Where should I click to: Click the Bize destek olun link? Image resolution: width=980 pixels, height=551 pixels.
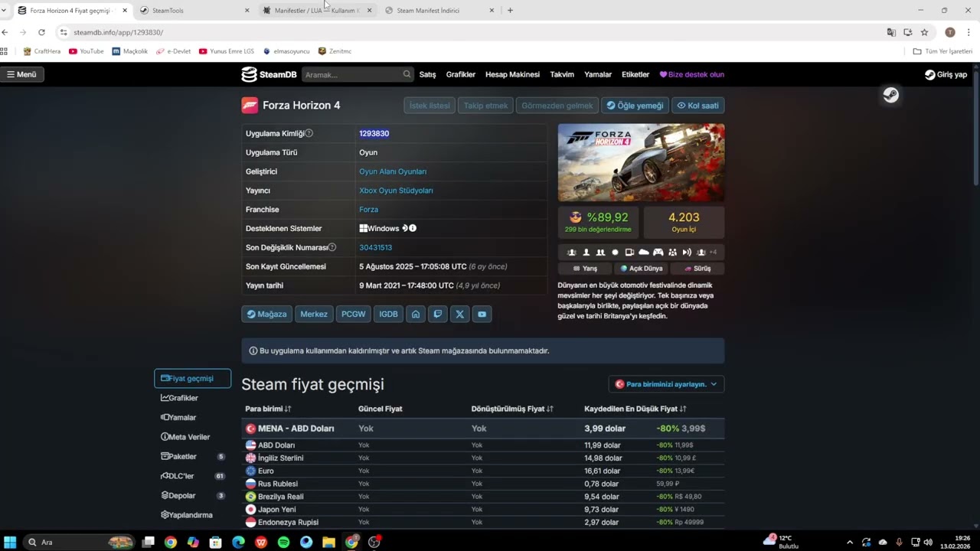692,74
